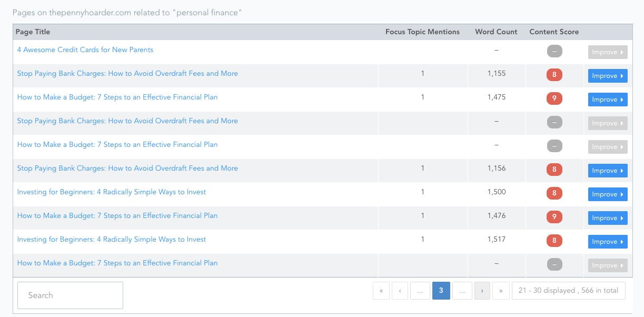Select word count cell '1,517'
644x317 pixels.
pyautogui.click(x=497, y=239)
